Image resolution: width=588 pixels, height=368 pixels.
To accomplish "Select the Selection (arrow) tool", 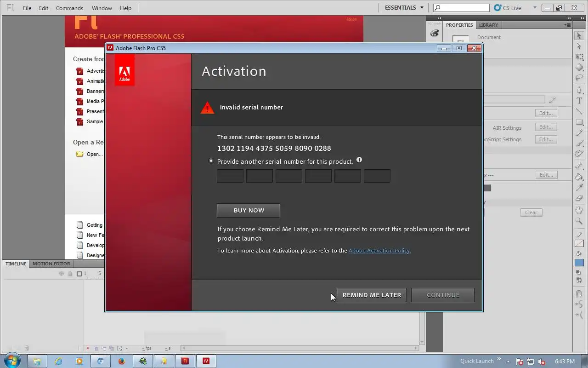I will click(579, 36).
